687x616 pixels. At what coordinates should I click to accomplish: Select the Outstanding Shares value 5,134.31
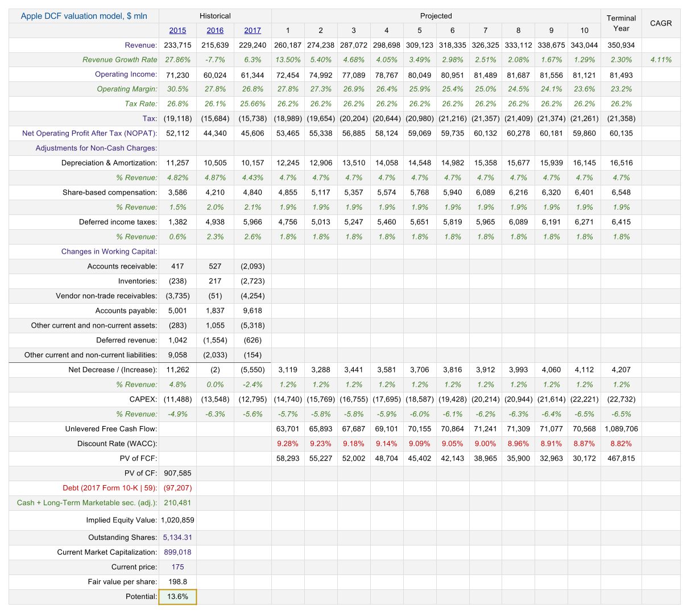click(x=177, y=538)
